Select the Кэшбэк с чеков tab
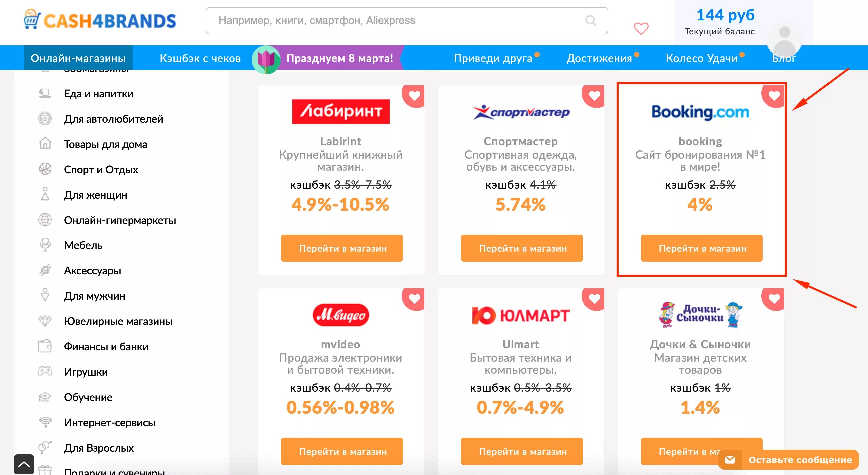The image size is (868, 475). [200, 58]
